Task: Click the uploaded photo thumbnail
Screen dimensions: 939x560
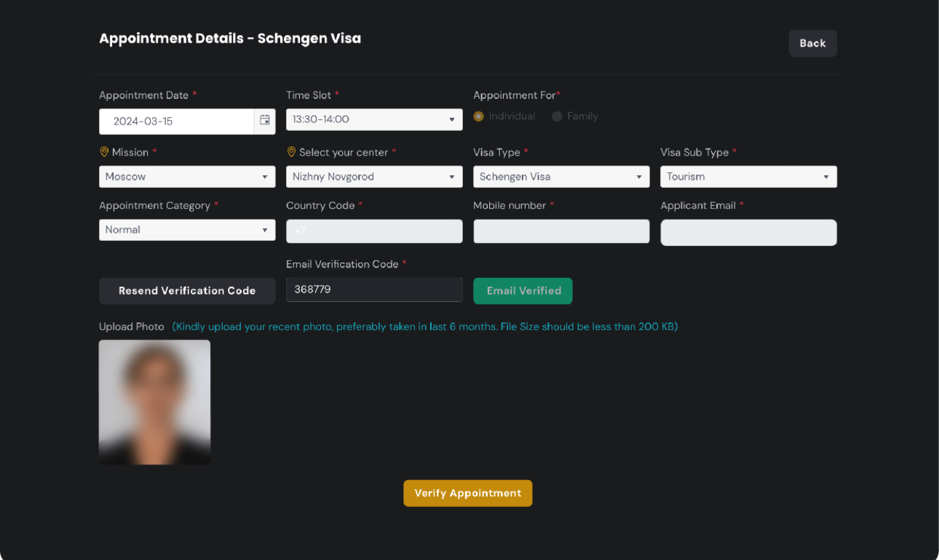Action: point(154,402)
